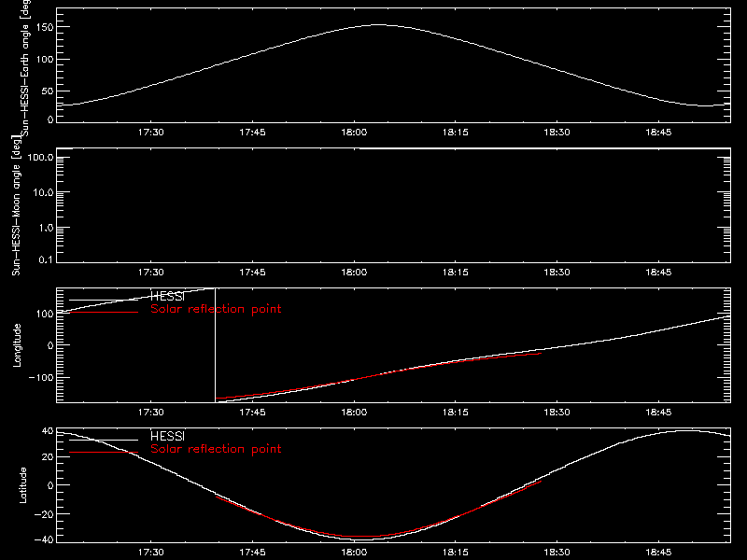Click the 50 tick label on Earth angle plot
The image size is (747, 560).
tap(48, 91)
